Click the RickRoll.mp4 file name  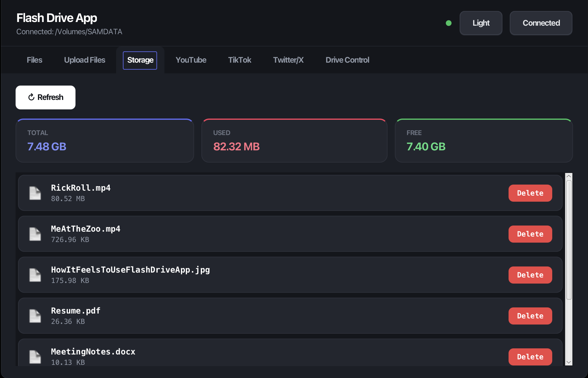(81, 188)
